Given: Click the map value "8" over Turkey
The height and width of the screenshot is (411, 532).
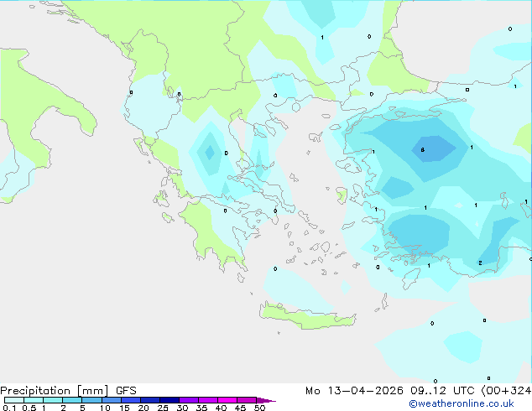Looking at the screenshot, I should coord(422,149).
